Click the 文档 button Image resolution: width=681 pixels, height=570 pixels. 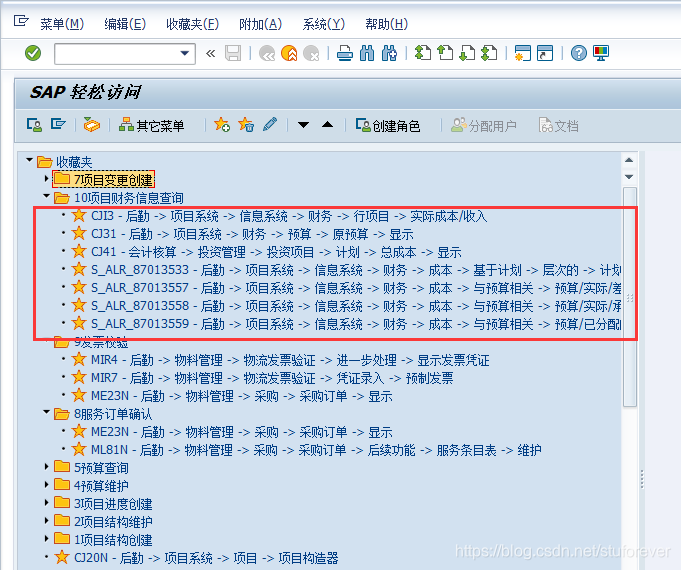click(x=559, y=126)
